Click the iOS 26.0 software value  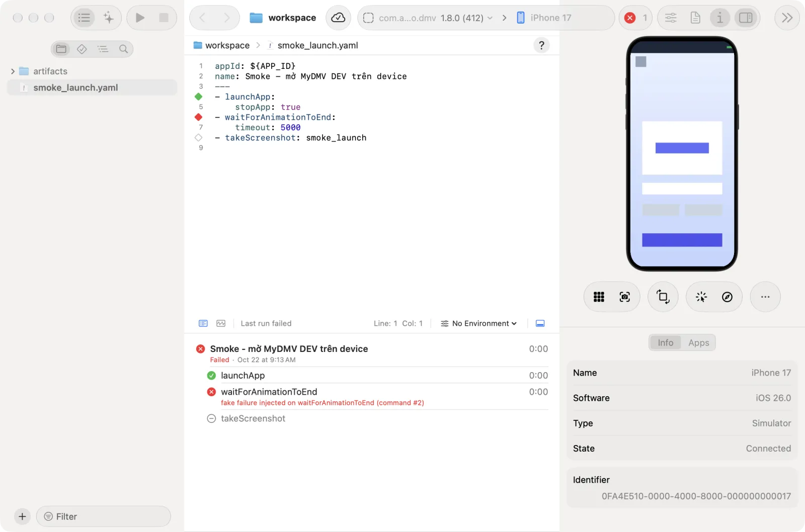[x=773, y=398]
